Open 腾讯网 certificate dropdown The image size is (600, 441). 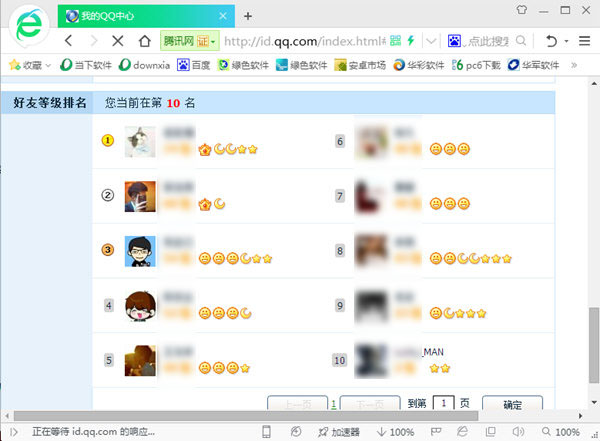pyautogui.click(x=189, y=41)
